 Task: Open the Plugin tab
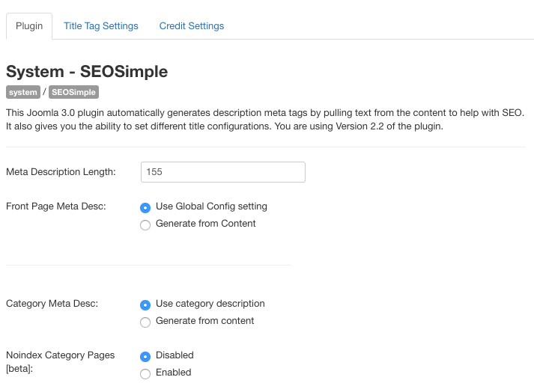point(29,26)
